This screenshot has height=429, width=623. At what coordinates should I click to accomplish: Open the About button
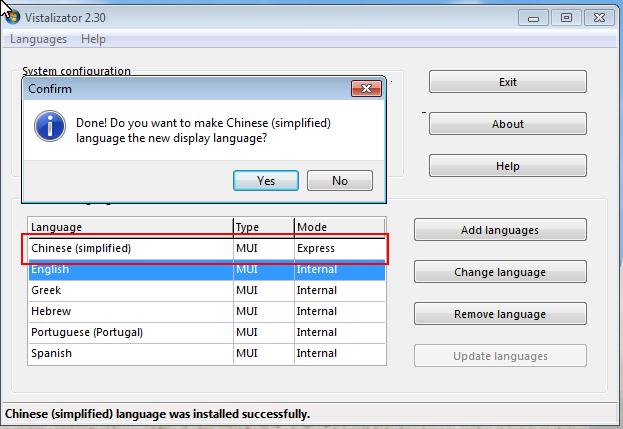(508, 124)
